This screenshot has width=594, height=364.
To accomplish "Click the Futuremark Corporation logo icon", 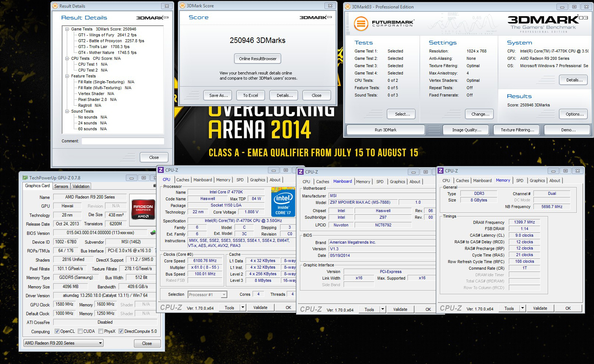I will click(361, 23).
